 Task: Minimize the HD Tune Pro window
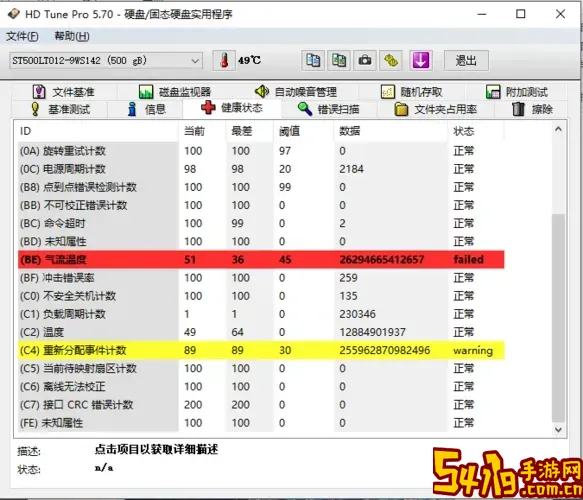pos(482,14)
